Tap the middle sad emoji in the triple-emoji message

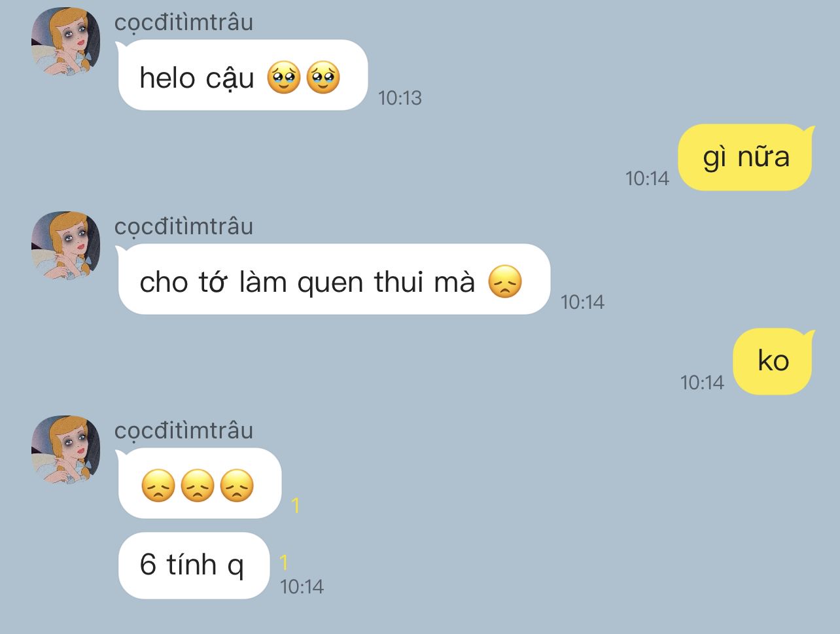198,486
